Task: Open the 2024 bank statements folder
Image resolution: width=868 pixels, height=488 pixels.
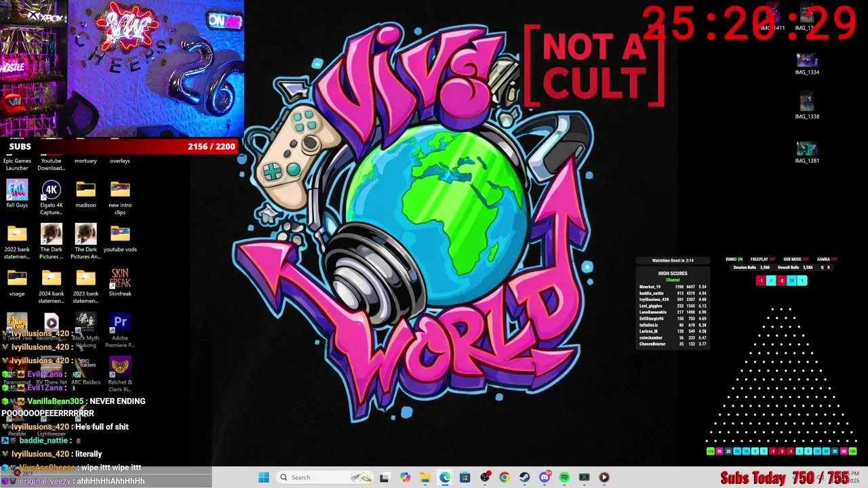Action: 52,286
